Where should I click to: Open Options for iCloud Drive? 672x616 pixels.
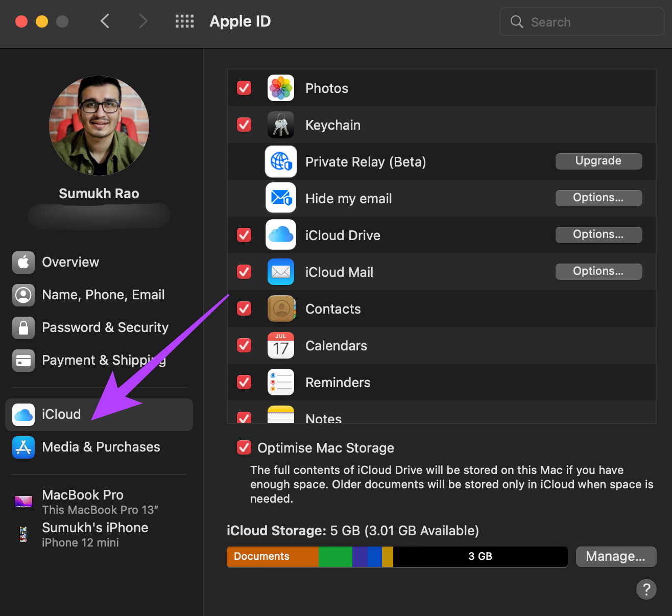(x=598, y=234)
